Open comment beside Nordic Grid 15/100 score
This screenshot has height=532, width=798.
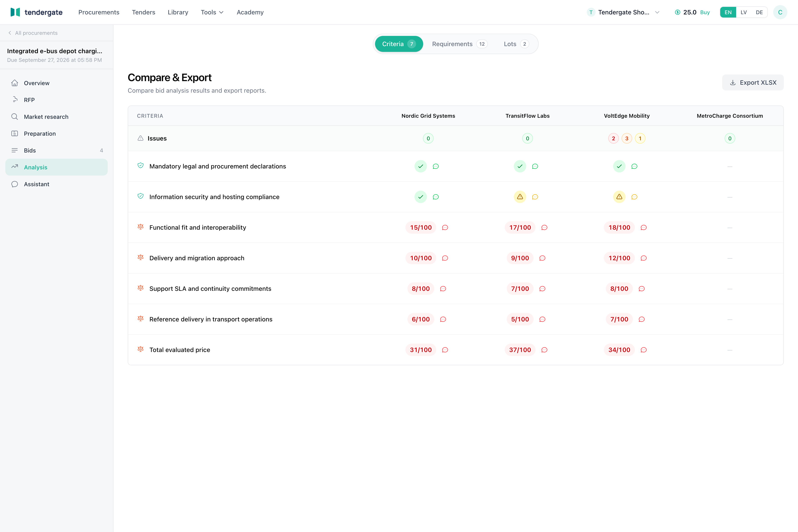(x=445, y=227)
